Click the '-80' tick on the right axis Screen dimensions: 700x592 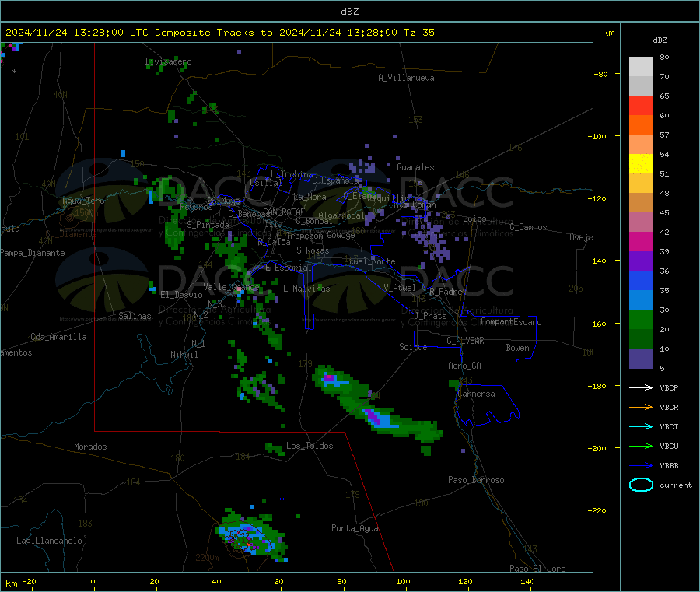click(x=601, y=74)
